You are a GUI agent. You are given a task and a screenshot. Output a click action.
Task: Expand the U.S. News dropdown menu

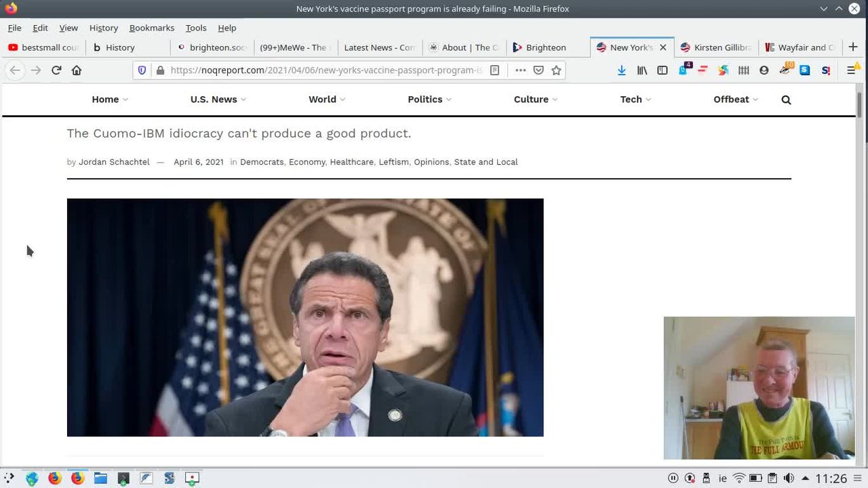(x=218, y=100)
